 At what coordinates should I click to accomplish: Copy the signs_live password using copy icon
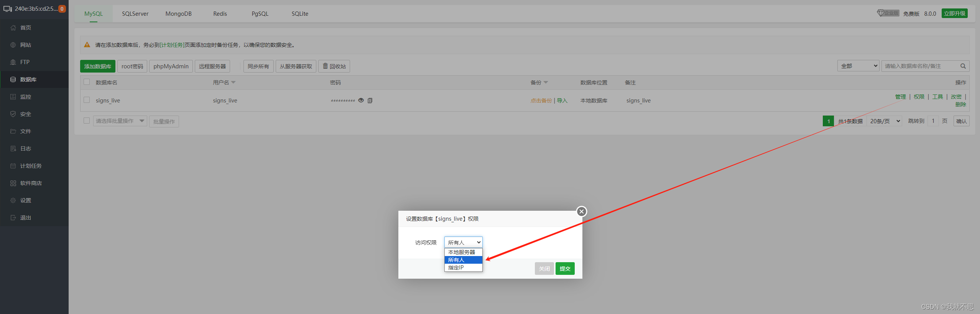pyautogui.click(x=370, y=101)
